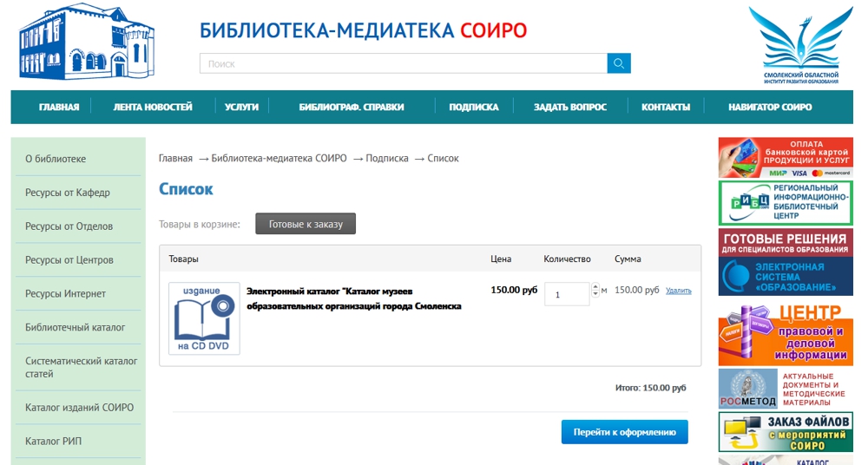The height and width of the screenshot is (465, 868).
Task: Go to Ресурсы от Центров sidebar link
Action: [x=69, y=260]
